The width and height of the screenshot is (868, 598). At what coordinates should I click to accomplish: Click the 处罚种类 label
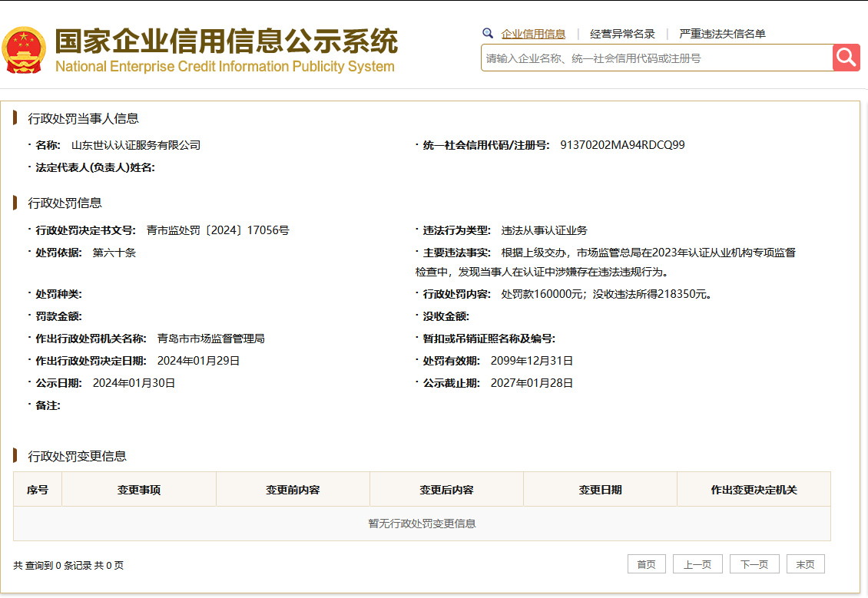[58, 294]
